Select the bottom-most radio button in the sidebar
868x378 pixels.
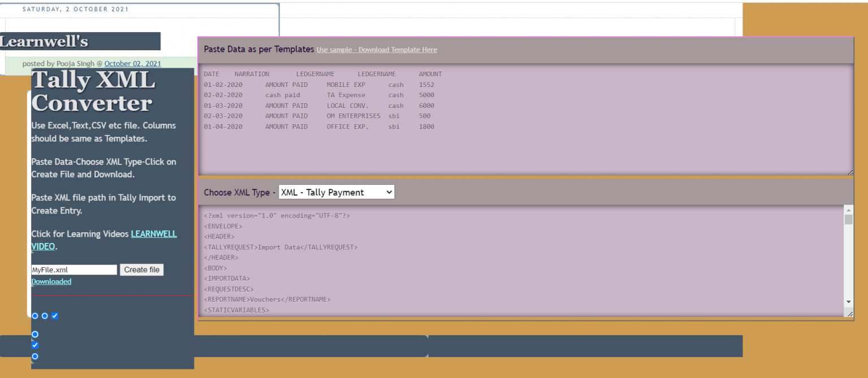tap(34, 356)
